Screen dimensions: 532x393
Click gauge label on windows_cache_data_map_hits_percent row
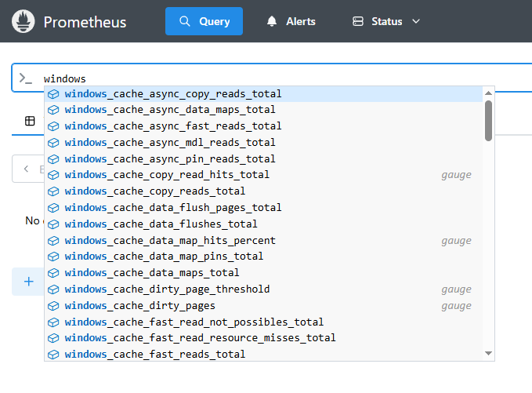pyautogui.click(x=456, y=241)
